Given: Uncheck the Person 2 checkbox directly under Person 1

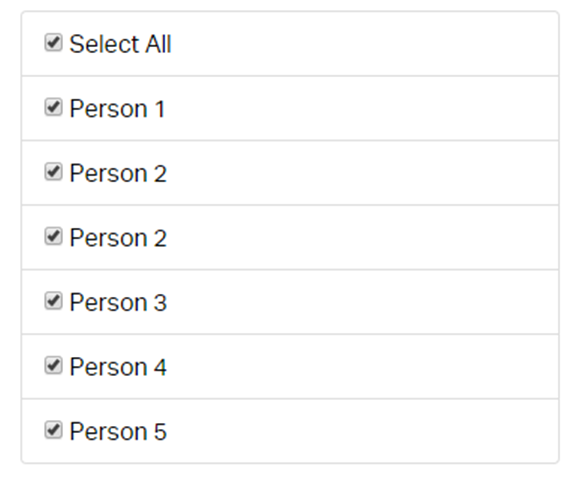Looking at the screenshot, I should tap(53, 172).
